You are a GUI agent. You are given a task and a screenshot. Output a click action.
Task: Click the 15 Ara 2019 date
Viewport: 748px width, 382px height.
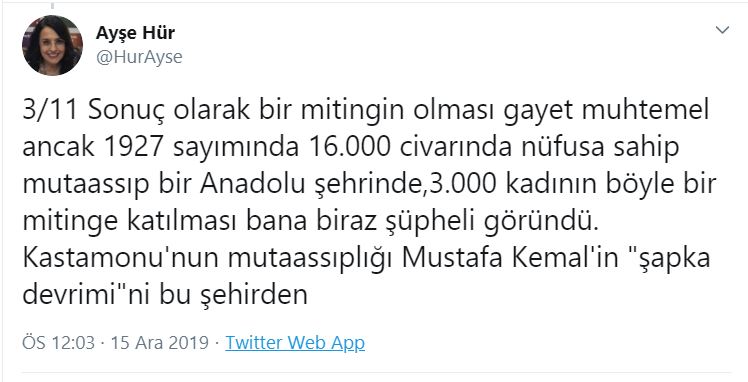click(x=160, y=343)
